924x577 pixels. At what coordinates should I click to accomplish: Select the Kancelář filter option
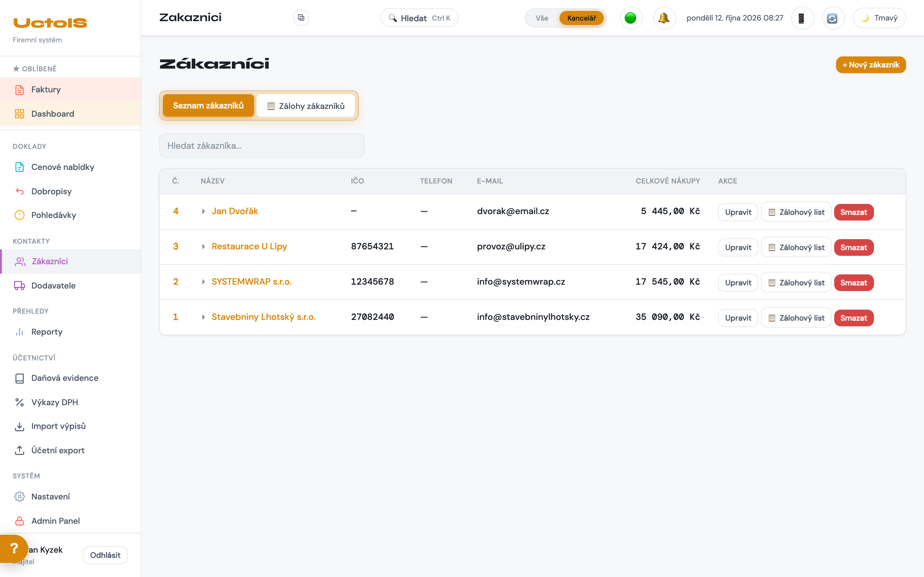[x=581, y=18]
